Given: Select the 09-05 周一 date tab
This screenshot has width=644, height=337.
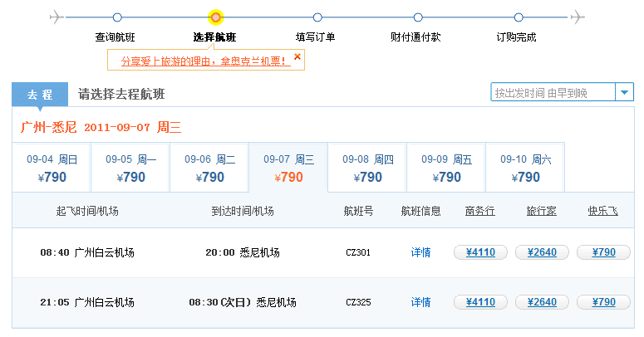Looking at the screenshot, I should pyautogui.click(x=130, y=168).
